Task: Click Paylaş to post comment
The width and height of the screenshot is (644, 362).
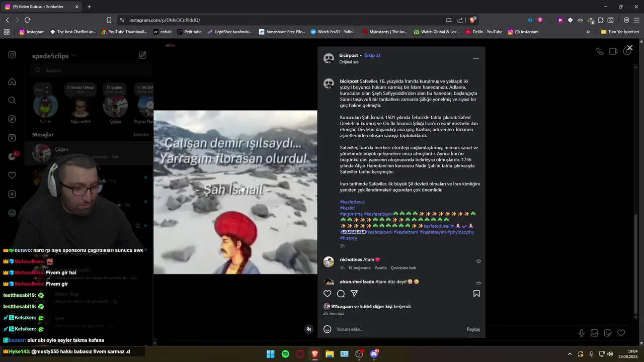Action: pos(473,329)
